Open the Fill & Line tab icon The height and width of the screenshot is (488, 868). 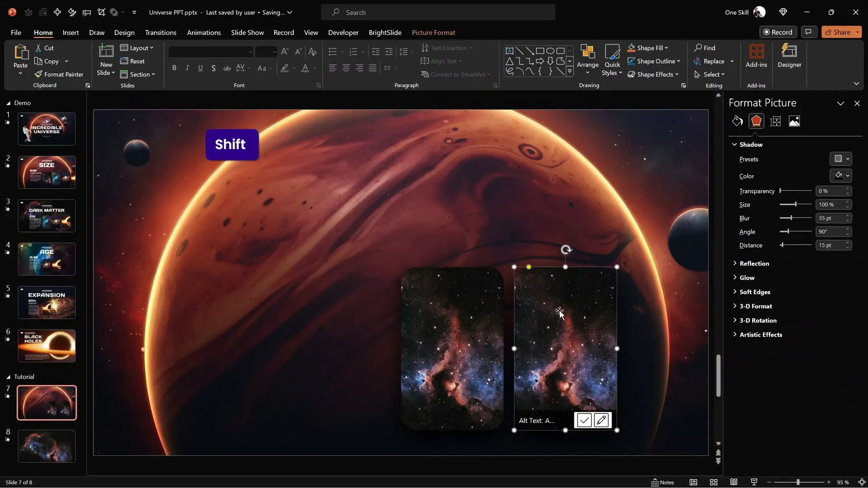(737, 121)
